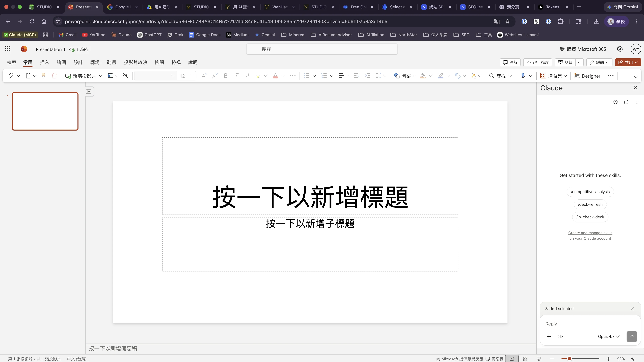
Task: Click Buy Microsoft 365 (購買 Microsoft 365)
Action: [583, 49]
